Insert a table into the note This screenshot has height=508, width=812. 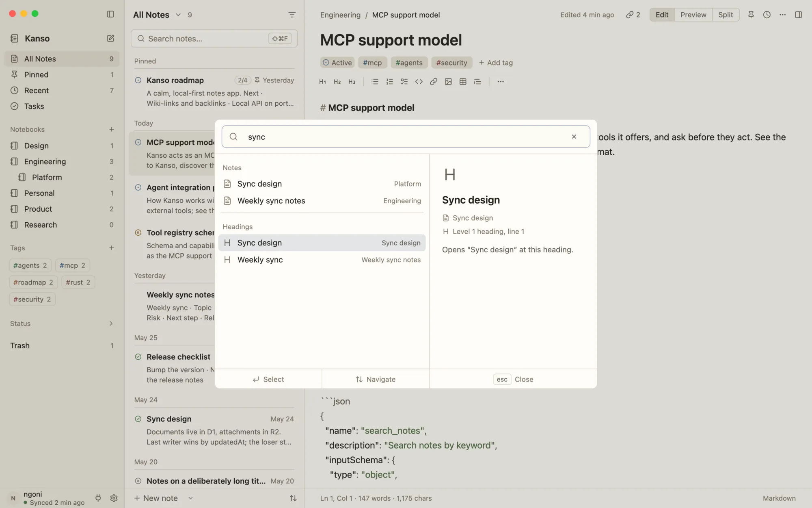point(463,82)
